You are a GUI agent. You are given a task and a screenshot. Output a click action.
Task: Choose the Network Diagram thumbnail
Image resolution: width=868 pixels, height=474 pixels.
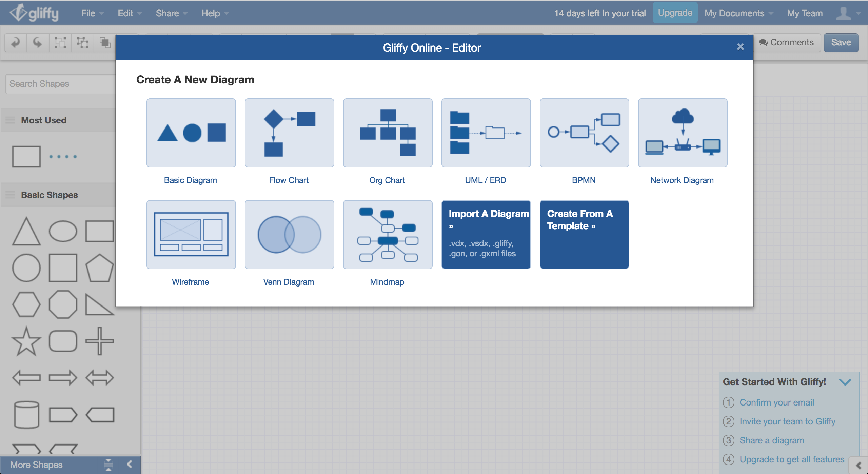[x=683, y=133]
